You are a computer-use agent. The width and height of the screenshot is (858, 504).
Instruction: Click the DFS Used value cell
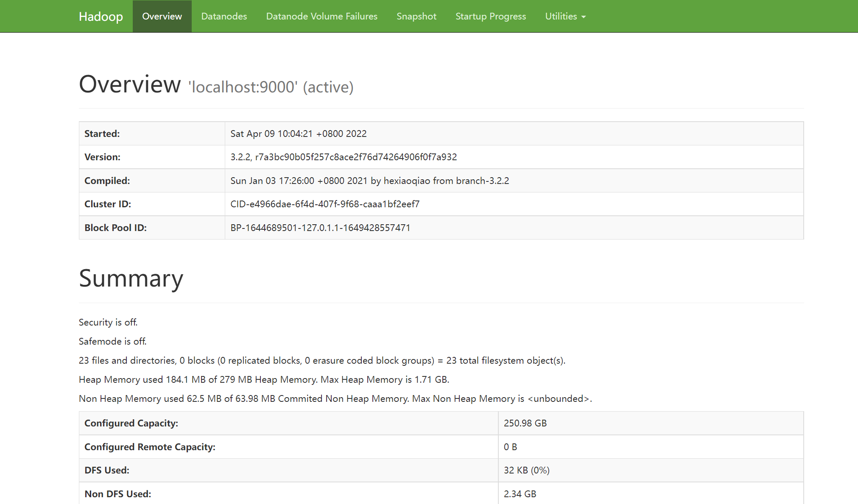click(x=526, y=470)
